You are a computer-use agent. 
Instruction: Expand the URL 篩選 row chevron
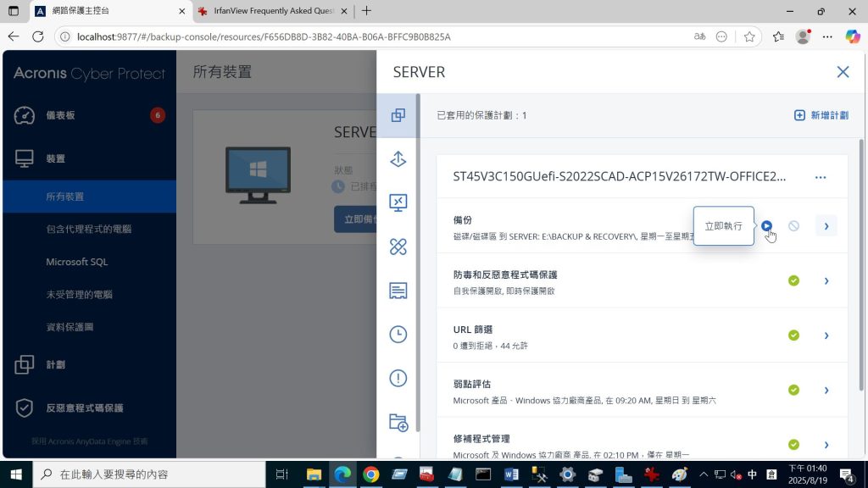click(x=826, y=335)
